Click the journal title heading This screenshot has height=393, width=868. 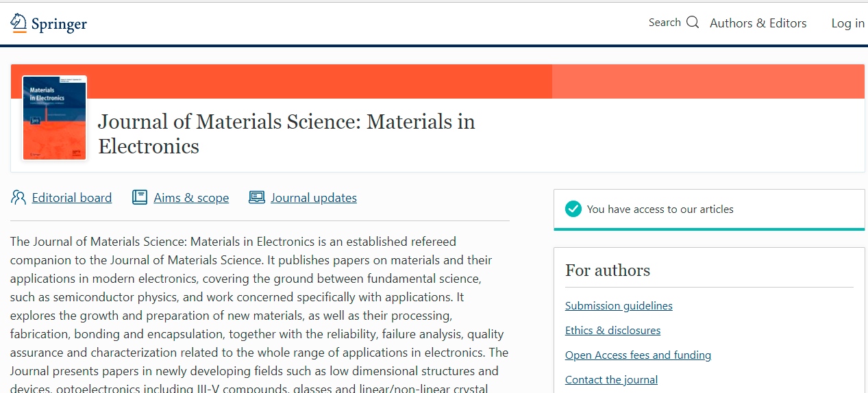(286, 134)
